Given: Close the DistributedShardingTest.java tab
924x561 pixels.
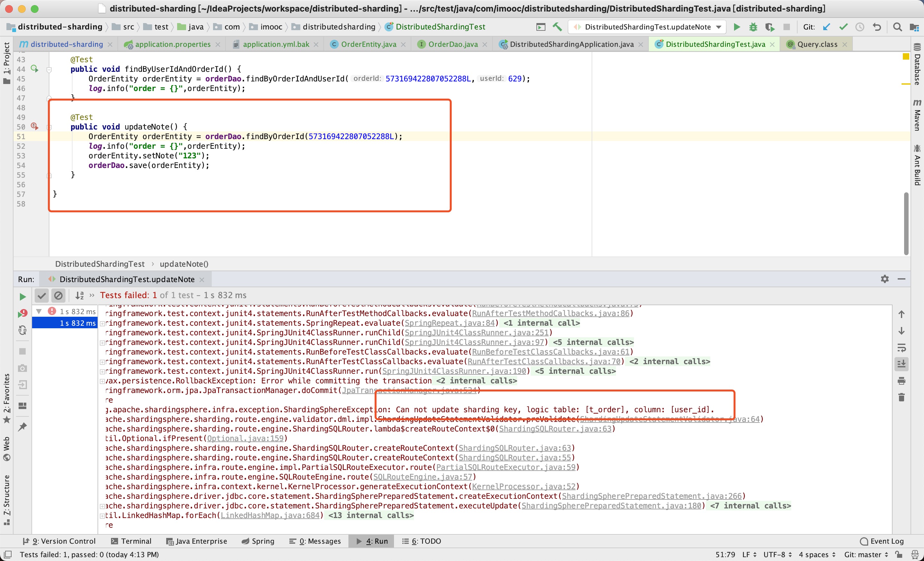Looking at the screenshot, I should click(x=772, y=45).
